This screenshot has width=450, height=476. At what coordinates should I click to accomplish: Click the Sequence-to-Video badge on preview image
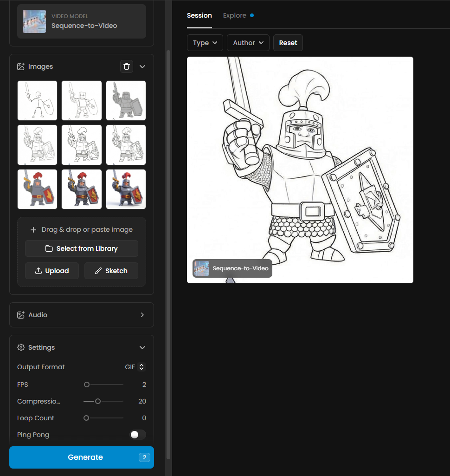click(232, 268)
